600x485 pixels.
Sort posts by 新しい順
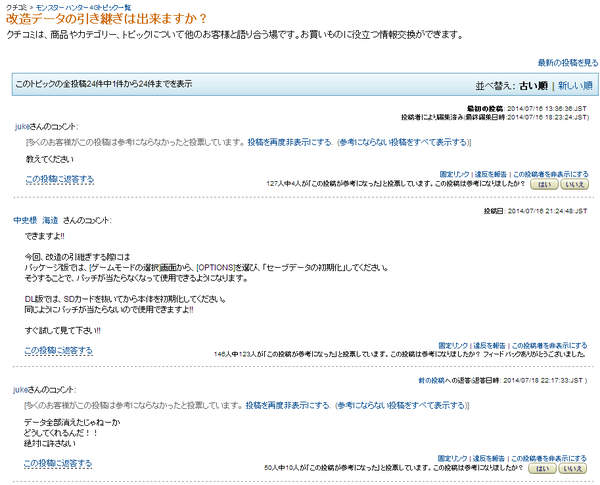[575, 86]
